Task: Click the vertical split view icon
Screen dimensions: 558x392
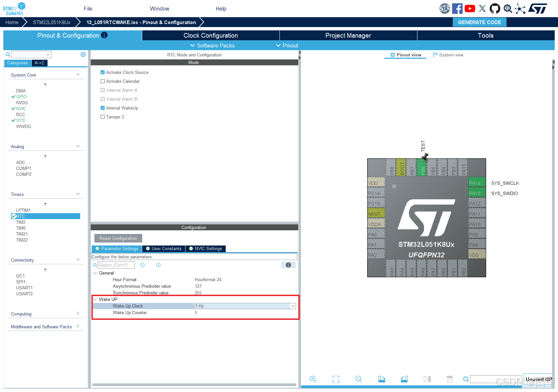Action: 427,379
